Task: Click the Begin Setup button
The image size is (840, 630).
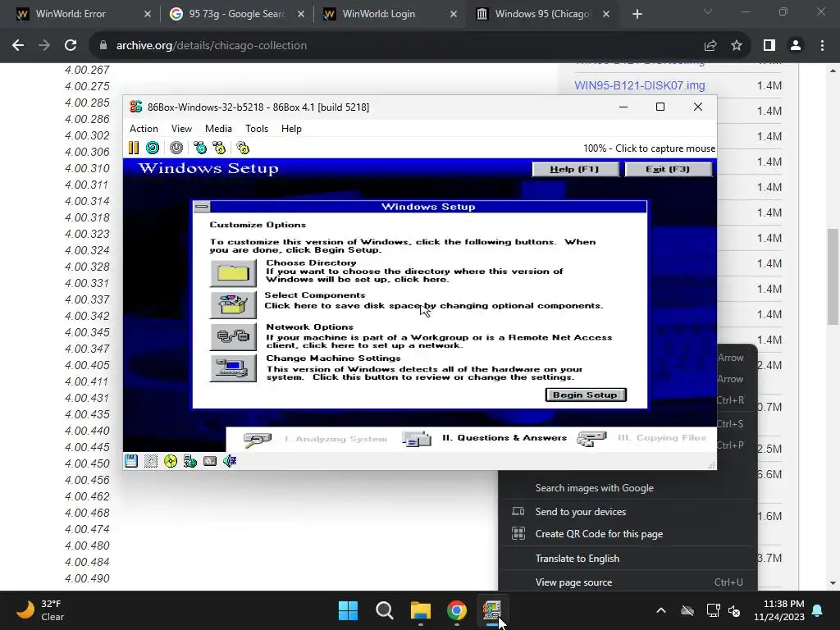Action: pos(586,395)
